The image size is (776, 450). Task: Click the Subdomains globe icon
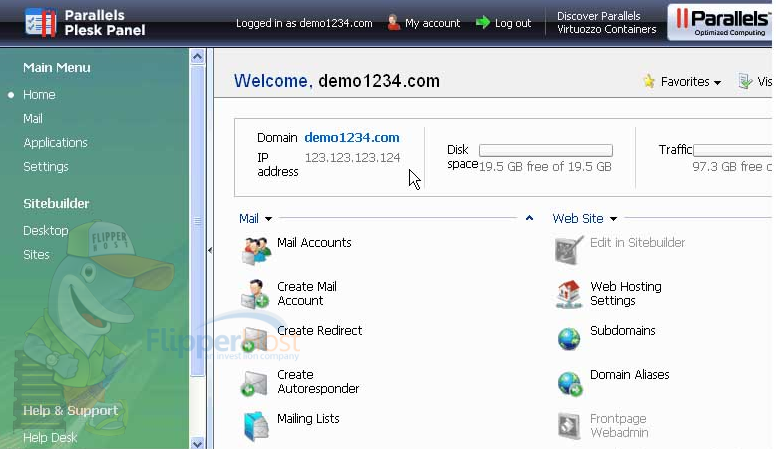pos(569,339)
